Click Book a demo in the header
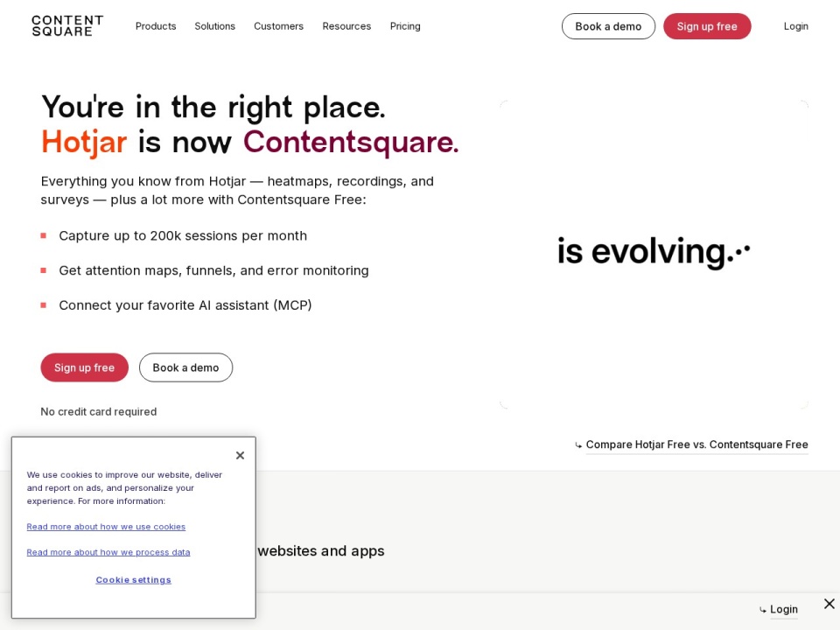Screen dimensions: 840x630 608,26
